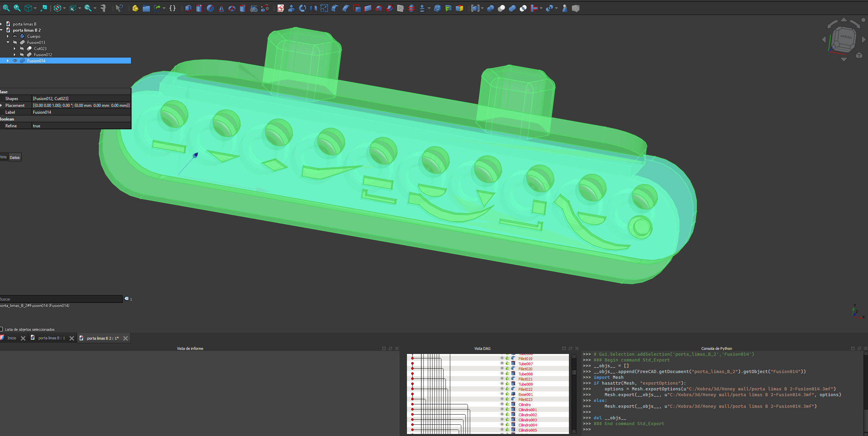Create a Part cube primitive
The image size is (868, 436).
click(x=189, y=8)
